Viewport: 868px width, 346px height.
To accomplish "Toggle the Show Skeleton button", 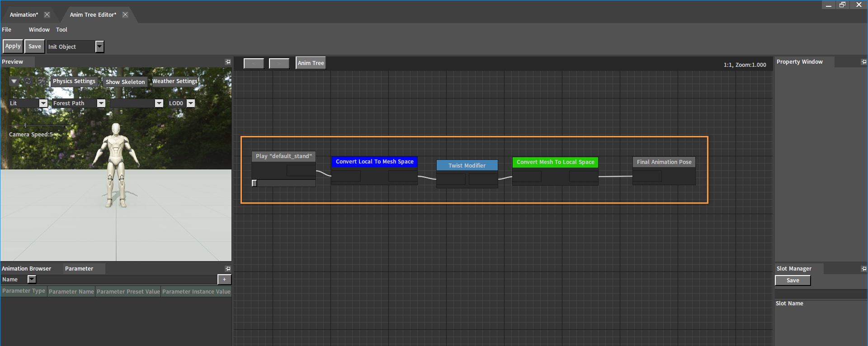I will 125,82.
